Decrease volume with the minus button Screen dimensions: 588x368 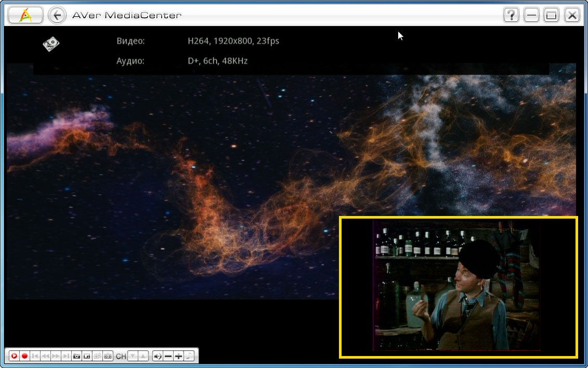168,356
